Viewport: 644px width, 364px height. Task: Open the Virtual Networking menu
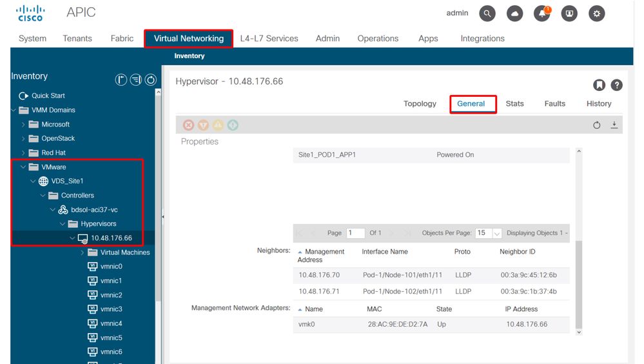coord(188,38)
